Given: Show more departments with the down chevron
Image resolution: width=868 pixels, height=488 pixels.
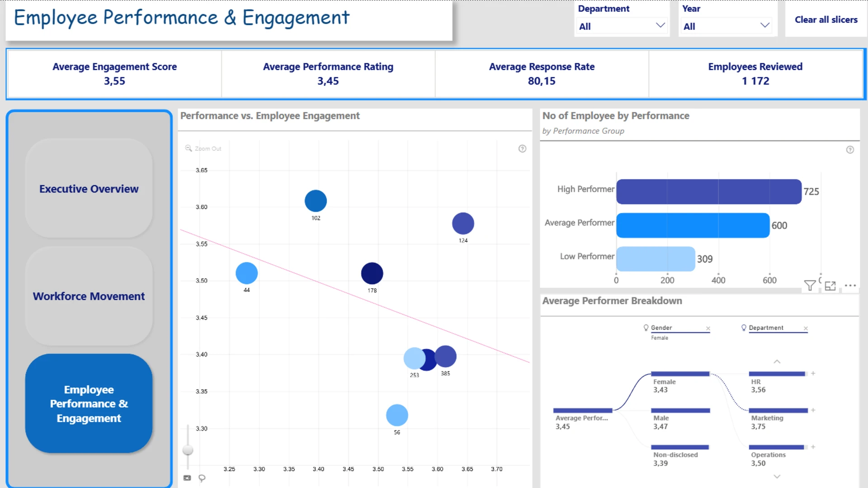Looking at the screenshot, I should (777, 477).
